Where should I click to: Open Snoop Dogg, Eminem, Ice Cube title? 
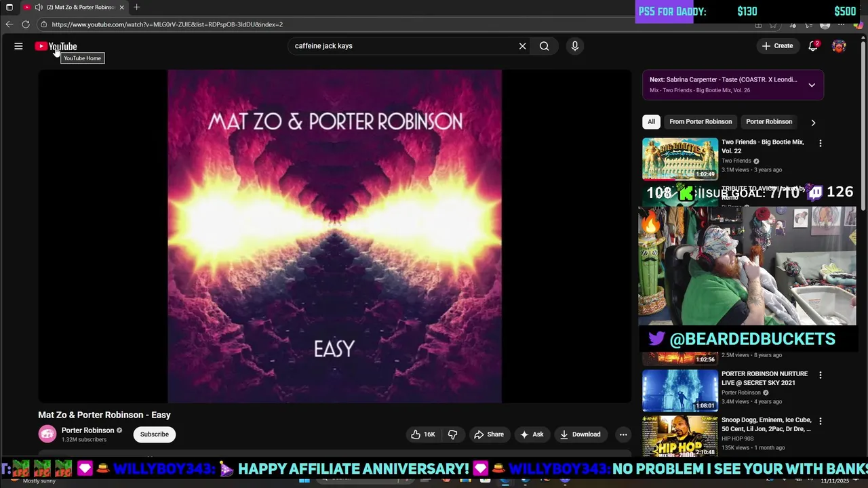point(766,424)
